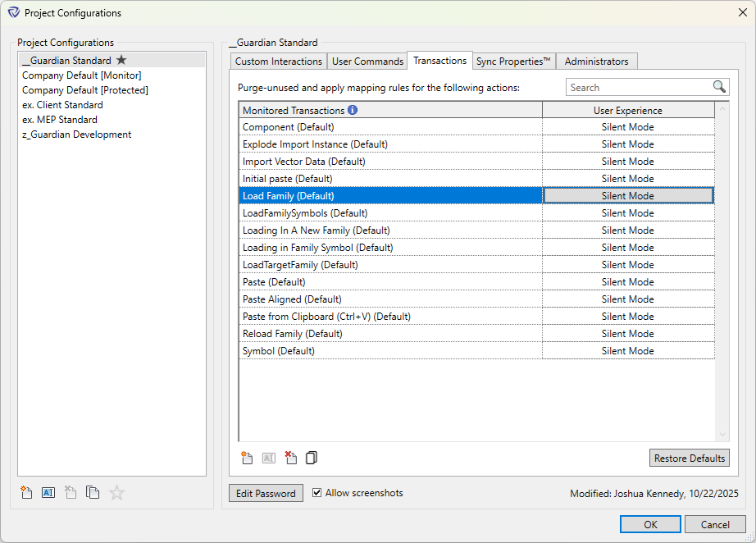Delete the Load Family transaction rule
This screenshot has width=756, height=543.
(291, 458)
